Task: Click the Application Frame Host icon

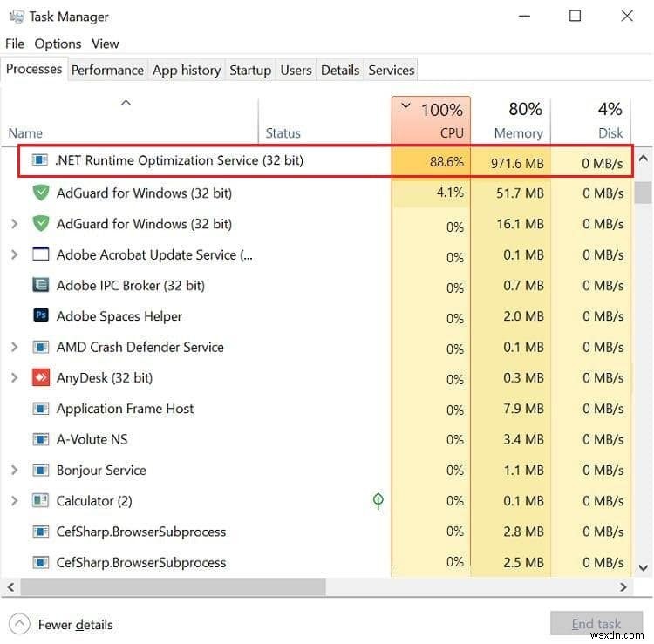Action: point(41,409)
